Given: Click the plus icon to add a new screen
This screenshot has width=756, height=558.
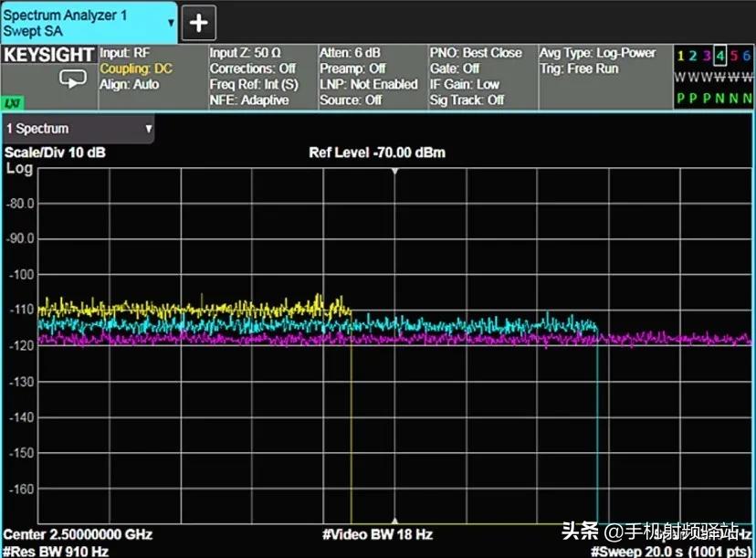Looking at the screenshot, I should (x=199, y=22).
